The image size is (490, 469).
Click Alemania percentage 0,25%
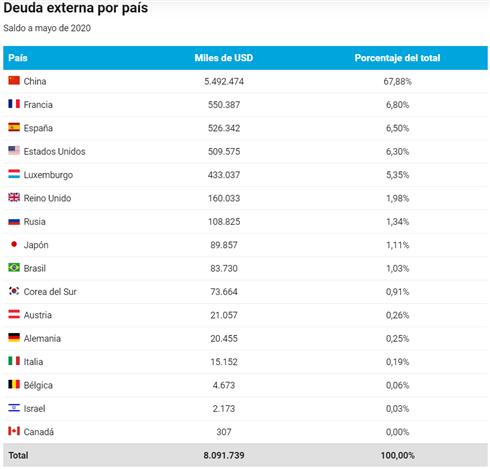(397, 339)
